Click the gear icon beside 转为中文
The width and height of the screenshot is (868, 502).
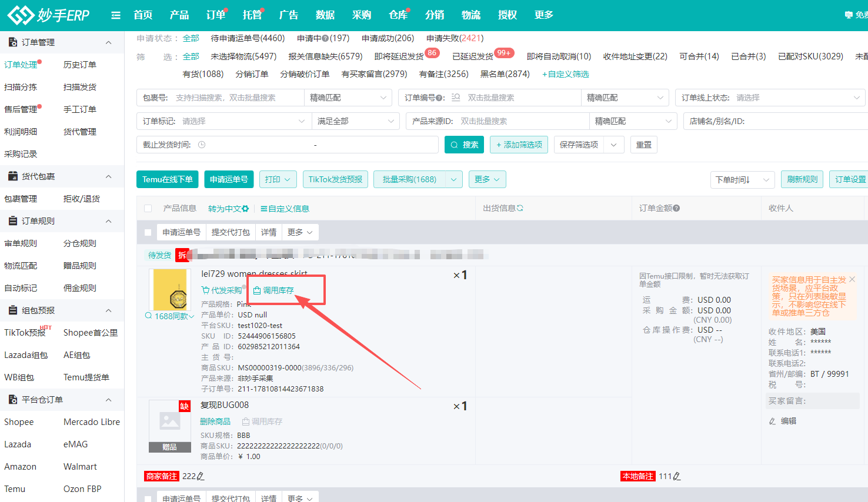(245, 209)
